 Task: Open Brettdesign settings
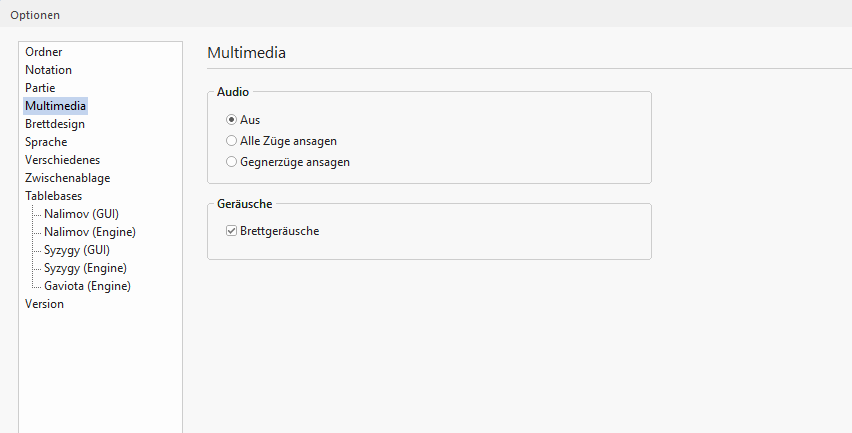pyautogui.click(x=55, y=124)
